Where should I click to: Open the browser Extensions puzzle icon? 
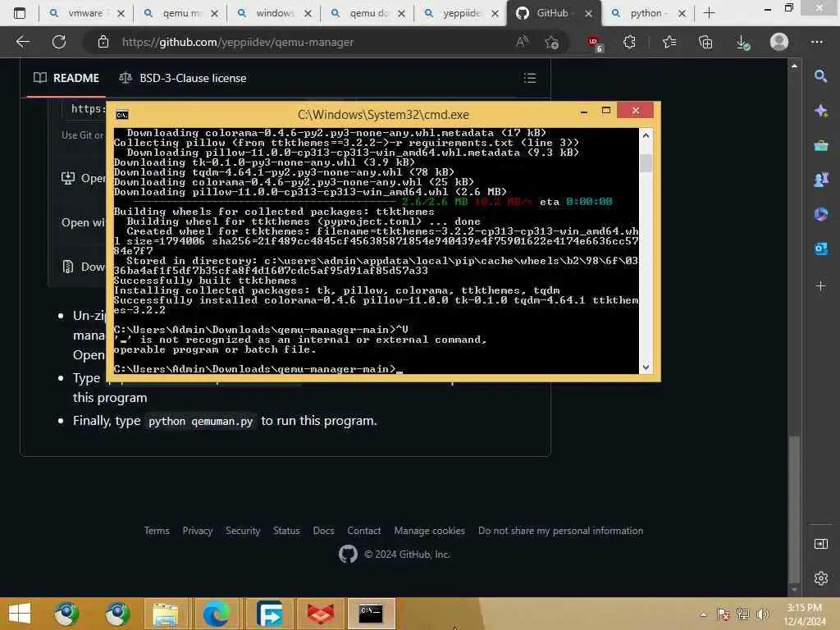(629, 42)
